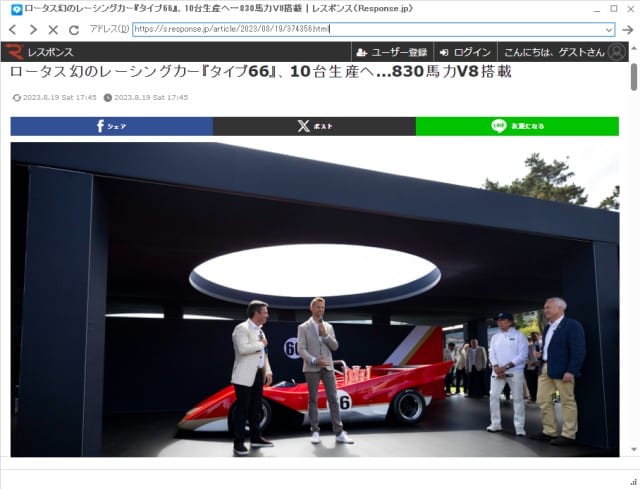Click the published time clock entry
The width and height of the screenshot is (640, 489).
coord(146,98)
